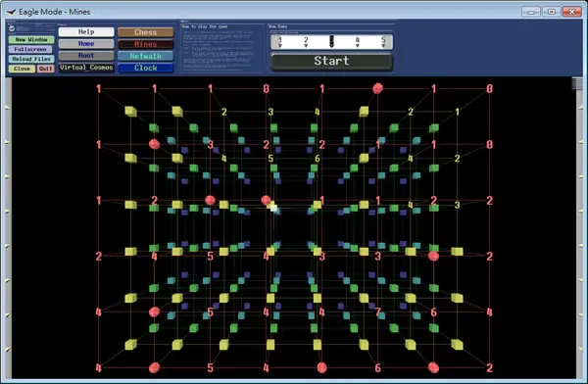Open the Netwalk bookmark
The image size is (588, 384).
click(x=145, y=56)
